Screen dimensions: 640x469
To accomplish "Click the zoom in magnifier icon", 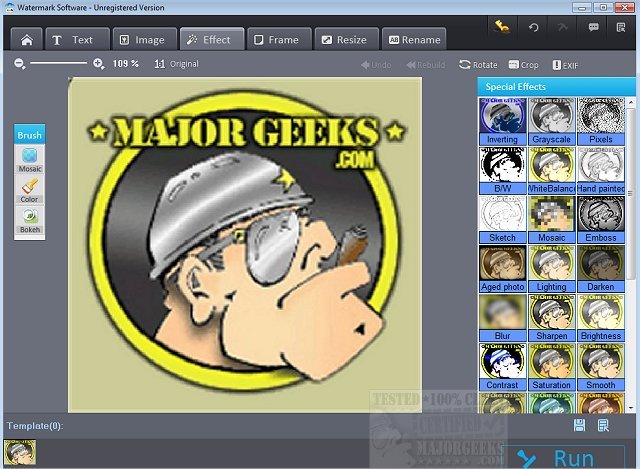I will point(98,64).
